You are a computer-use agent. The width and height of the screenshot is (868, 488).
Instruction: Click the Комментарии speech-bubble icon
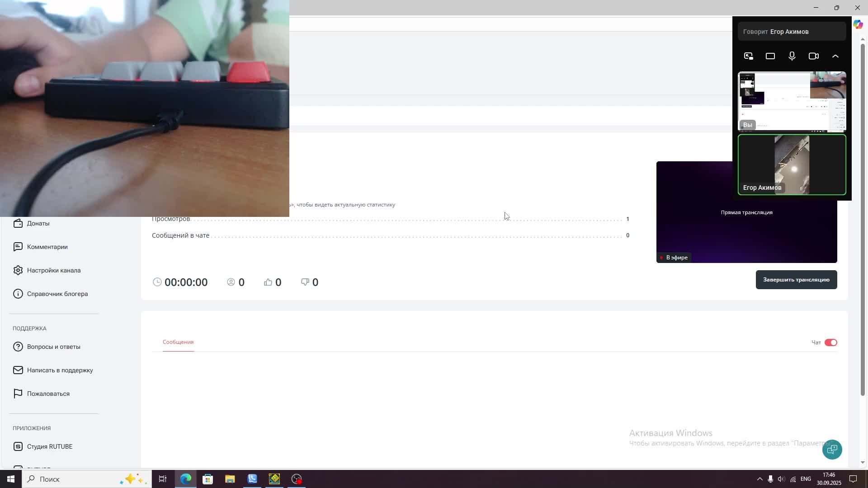tap(18, 247)
